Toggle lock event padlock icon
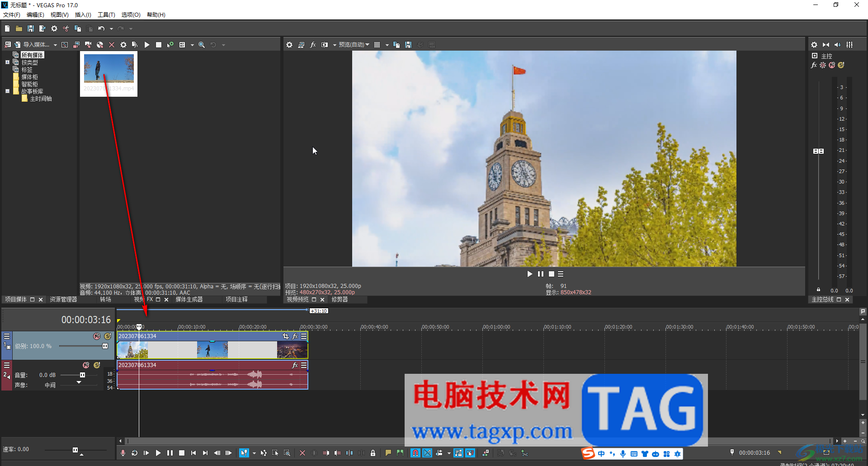 coord(373,453)
